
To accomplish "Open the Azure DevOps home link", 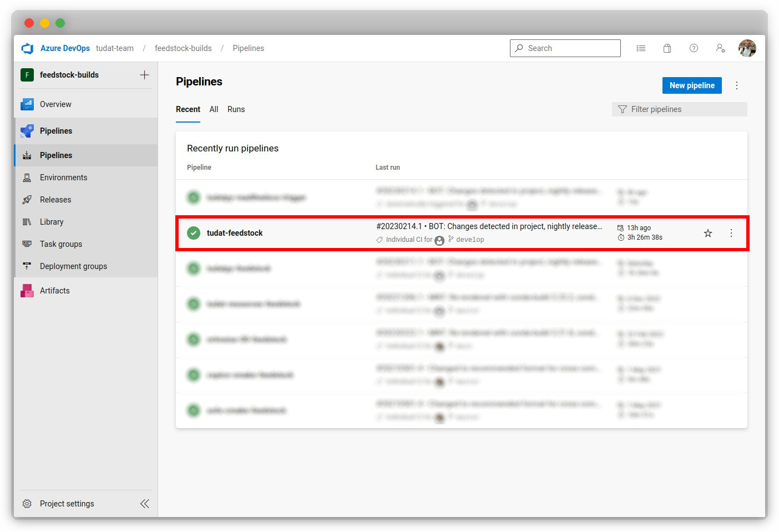I will click(65, 48).
